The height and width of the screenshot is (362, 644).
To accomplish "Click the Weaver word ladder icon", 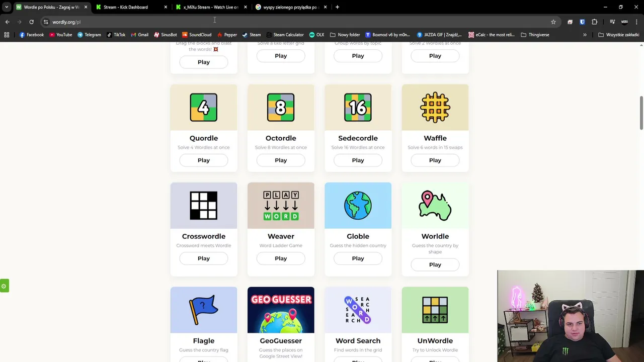I will pyautogui.click(x=281, y=206).
